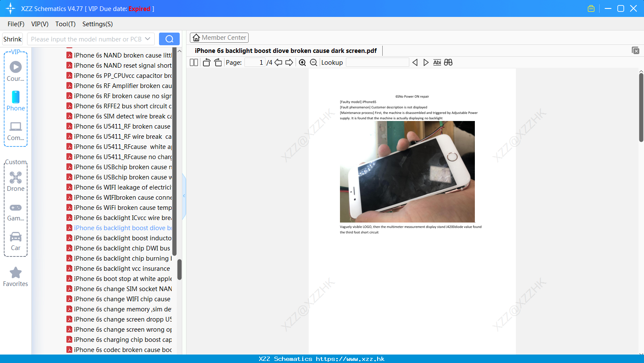Open the File(F) menu
This screenshot has height=363, width=644.
point(16,24)
